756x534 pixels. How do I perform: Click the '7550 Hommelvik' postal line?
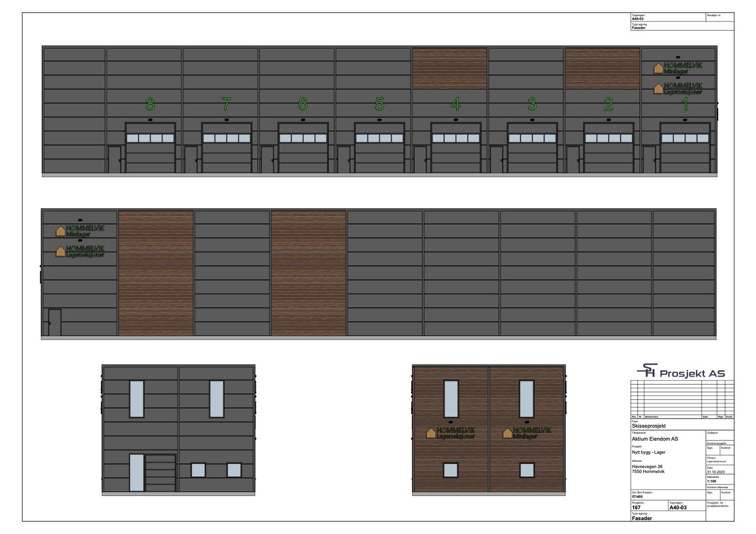pyautogui.click(x=648, y=471)
